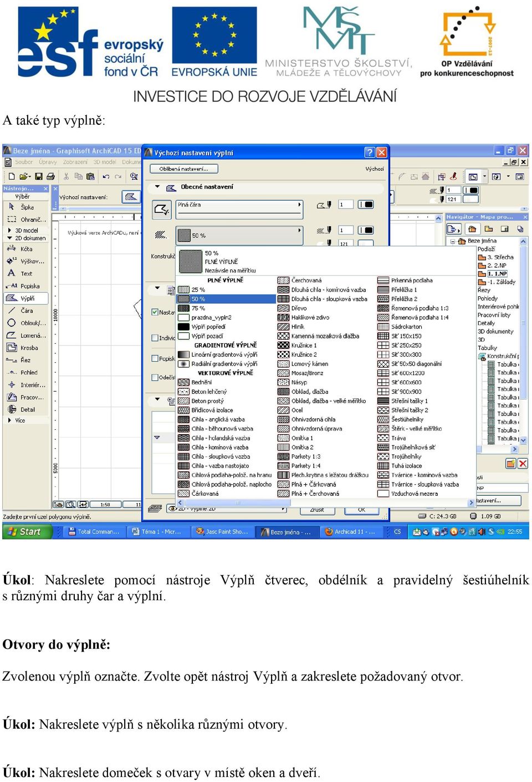Select the Pracov worksheet tool
The height and width of the screenshot is (782, 532).
(26, 398)
